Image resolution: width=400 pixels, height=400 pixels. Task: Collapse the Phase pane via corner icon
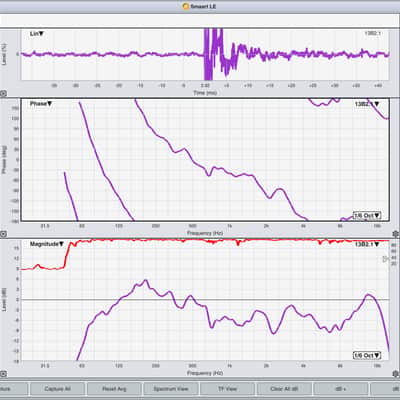coord(3,234)
